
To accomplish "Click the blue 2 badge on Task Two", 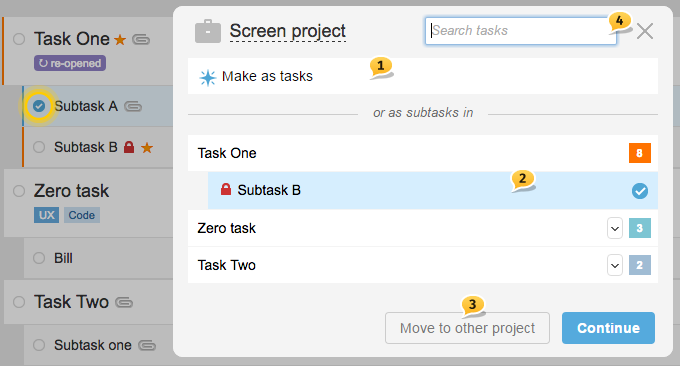I will pyautogui.click(x=640, y=265).
